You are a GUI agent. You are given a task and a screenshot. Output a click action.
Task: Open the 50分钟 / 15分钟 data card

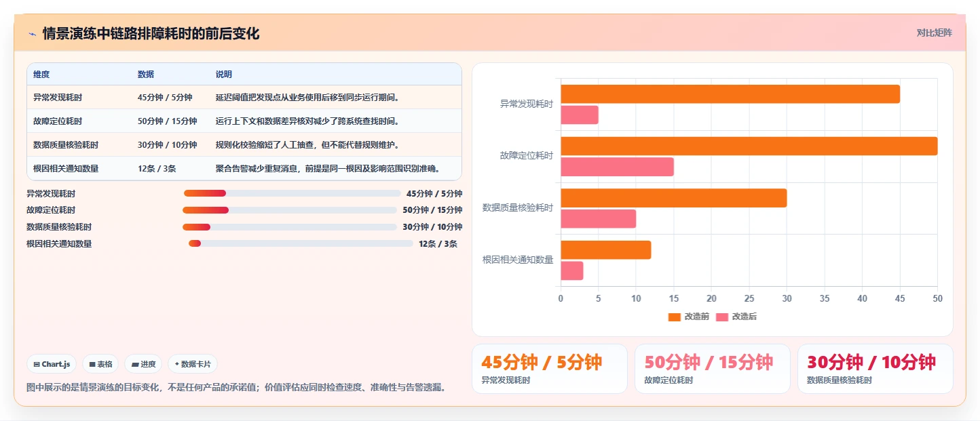click(713, 369)
